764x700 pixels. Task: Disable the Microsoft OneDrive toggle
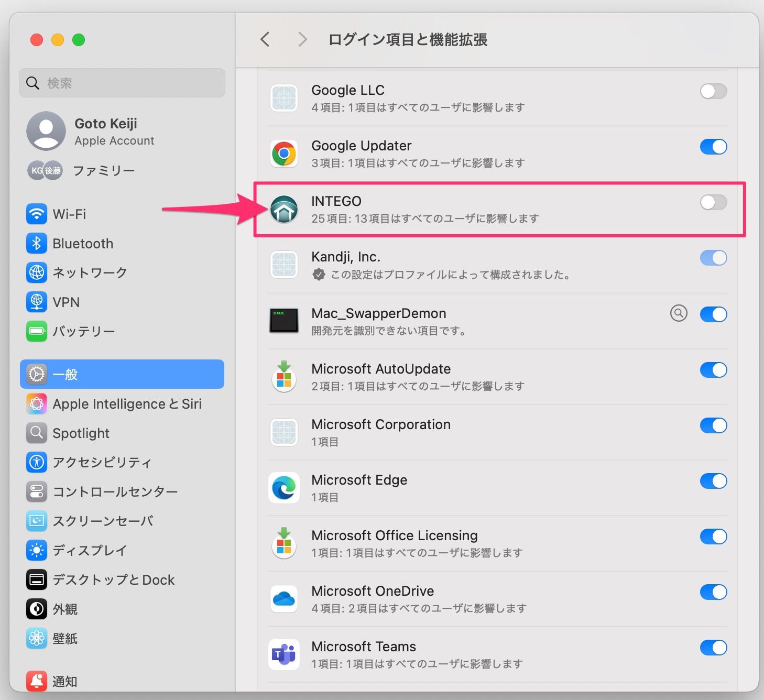point(713,592)
